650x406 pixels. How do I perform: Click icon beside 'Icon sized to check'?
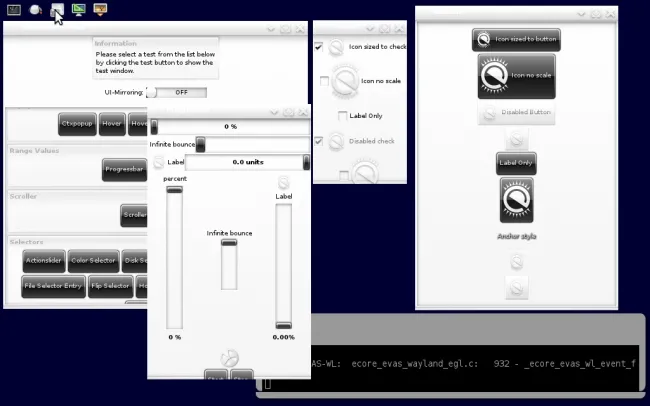tap(336, 47)
